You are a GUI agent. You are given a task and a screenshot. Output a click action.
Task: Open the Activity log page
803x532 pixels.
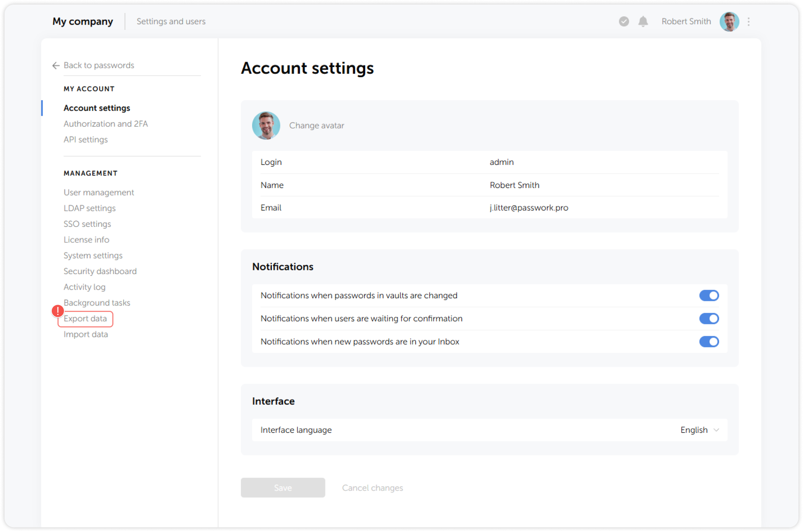click(84, 287)
